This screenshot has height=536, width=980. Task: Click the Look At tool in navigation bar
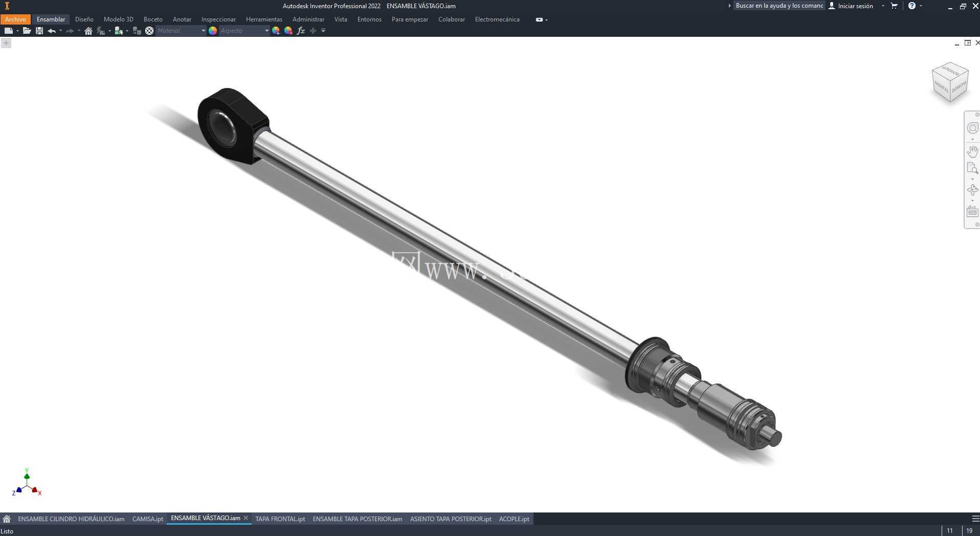(x=972, y=211)
